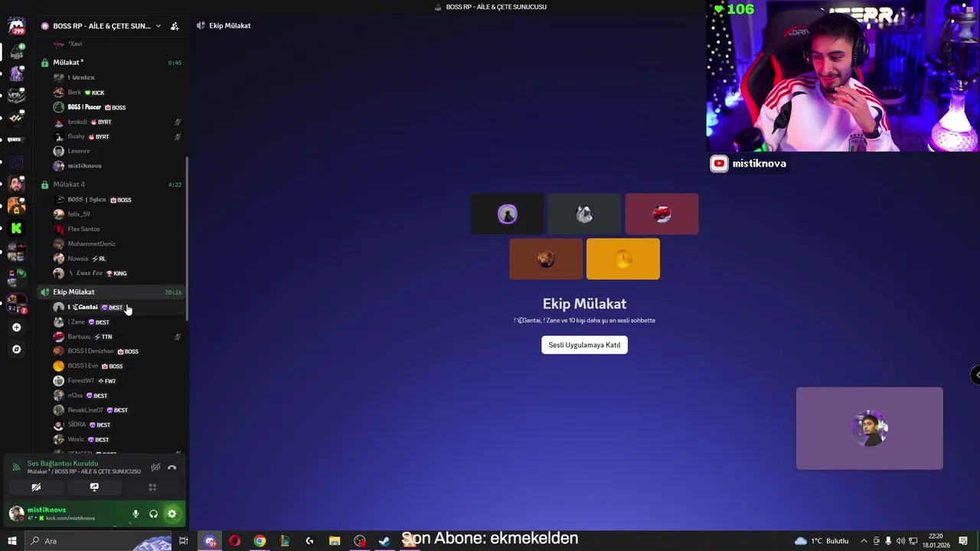Click user BOSS | Poscer in voice list

point(118,107)
